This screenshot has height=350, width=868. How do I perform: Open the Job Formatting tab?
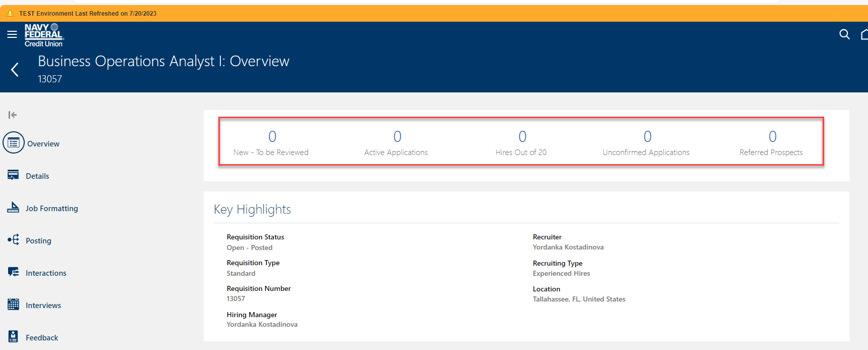pyautogui.click(x=52, y=209)
